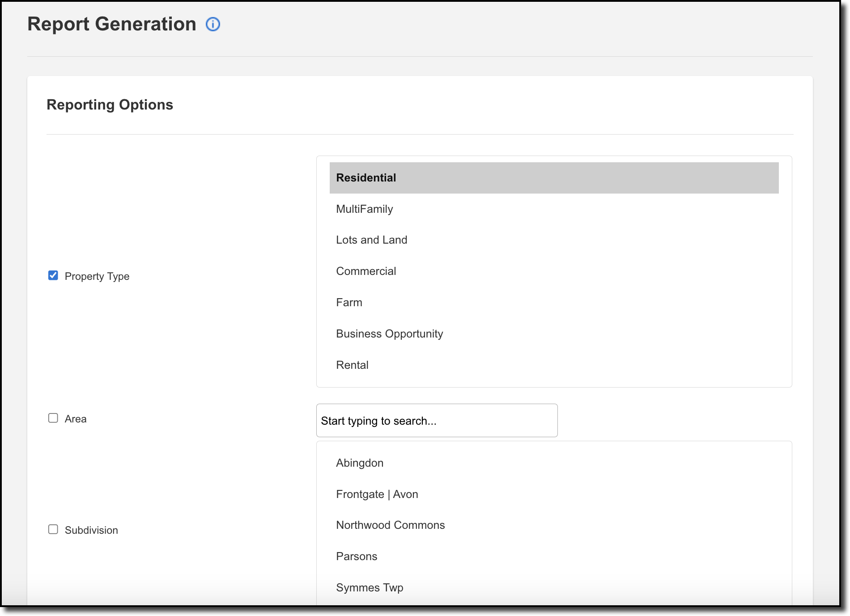Pick Parsons from the list
This screenshot has width=850, height=616.
554,557
